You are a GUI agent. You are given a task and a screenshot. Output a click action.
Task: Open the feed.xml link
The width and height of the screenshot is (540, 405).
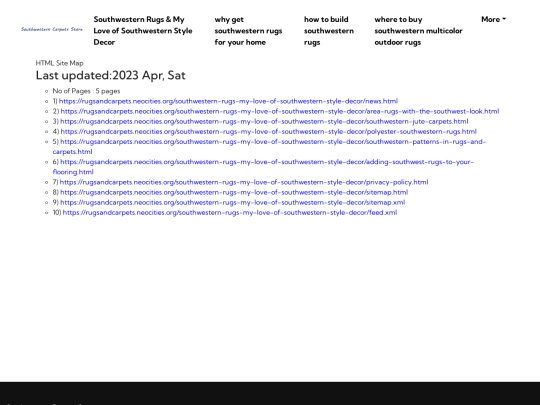coord(230,212)
